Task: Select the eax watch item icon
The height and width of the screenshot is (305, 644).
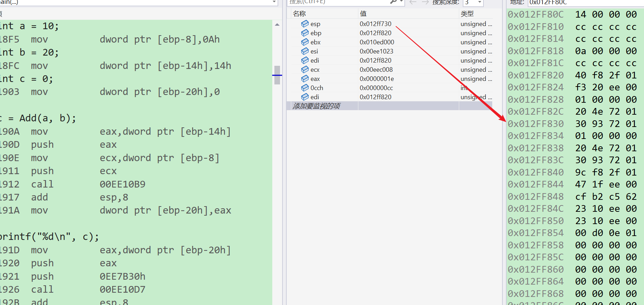Action: (305, 78)
